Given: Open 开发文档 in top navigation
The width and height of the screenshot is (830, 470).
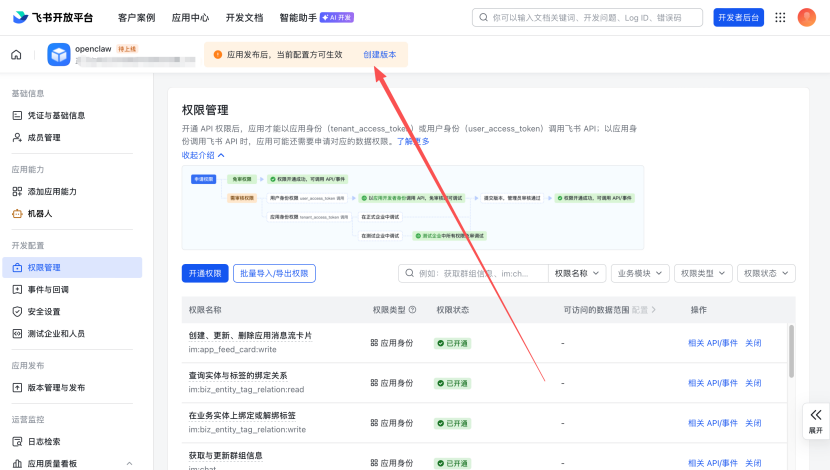Looking at the screenshot, I should click(244, 17).
